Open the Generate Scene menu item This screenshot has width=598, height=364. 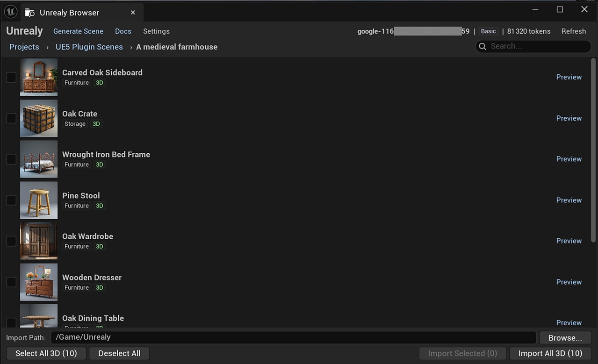point(78,31)
